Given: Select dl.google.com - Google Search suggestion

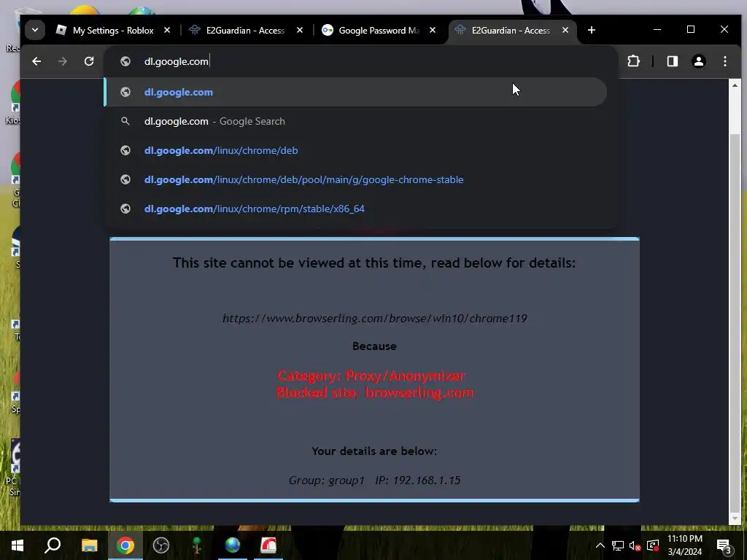Looking at the screenshot, I should (355, 121).
